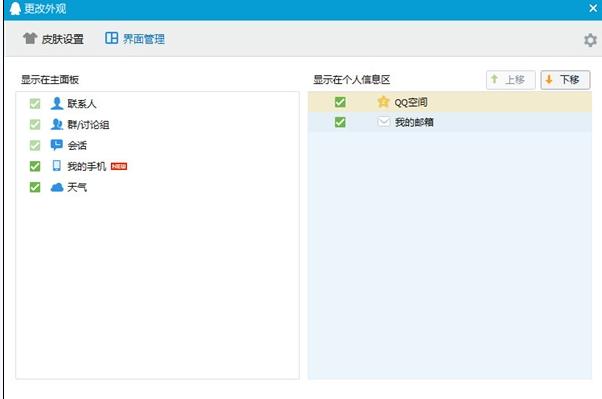Click the 我的手机 phone icon

coord(56,166)
